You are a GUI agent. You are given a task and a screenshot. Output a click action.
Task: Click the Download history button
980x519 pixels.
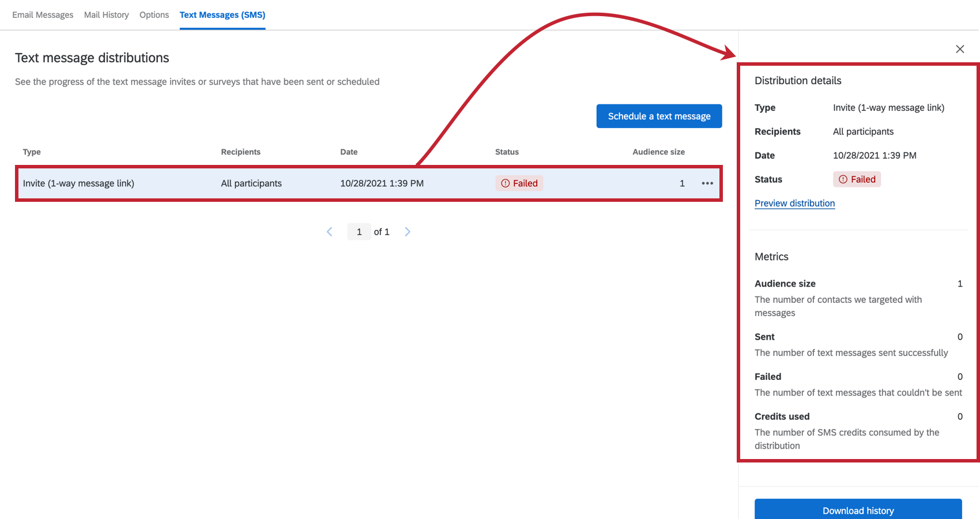pyautogui.click(x=858, y=510)
